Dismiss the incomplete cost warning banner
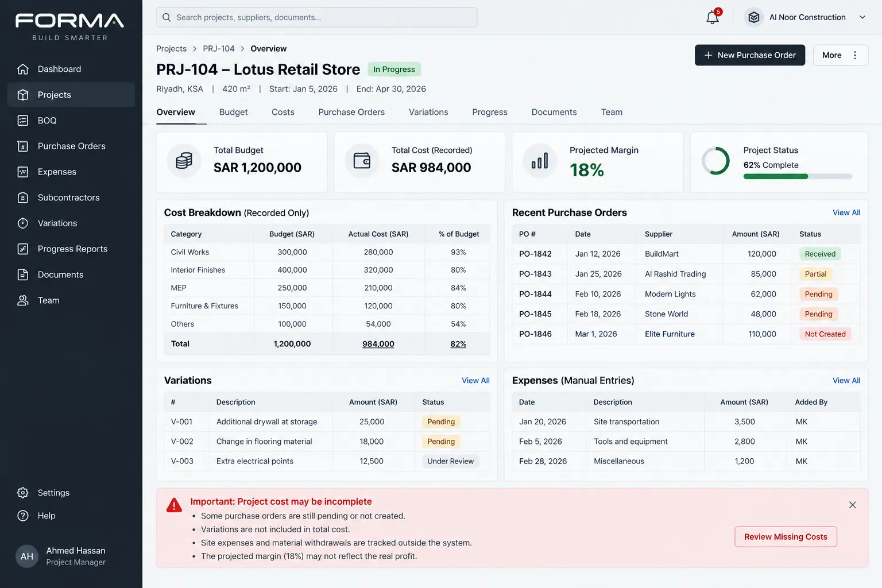The width and height of the screenshot is (882, 588). pos(852,505)
